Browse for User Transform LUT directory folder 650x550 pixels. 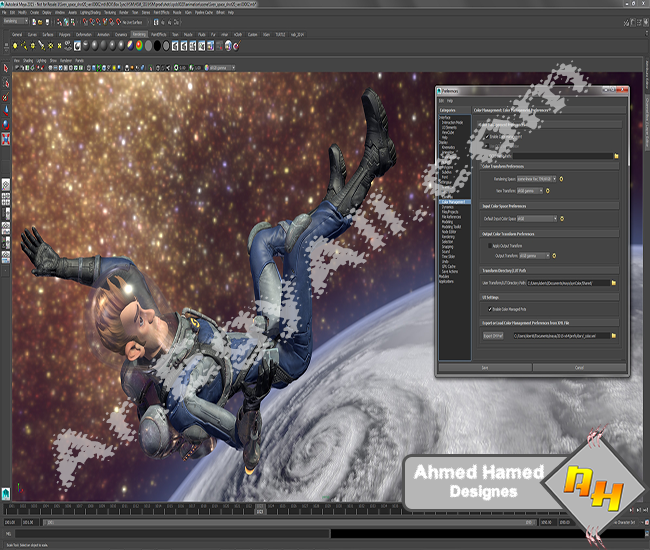[x=614, y=283]
